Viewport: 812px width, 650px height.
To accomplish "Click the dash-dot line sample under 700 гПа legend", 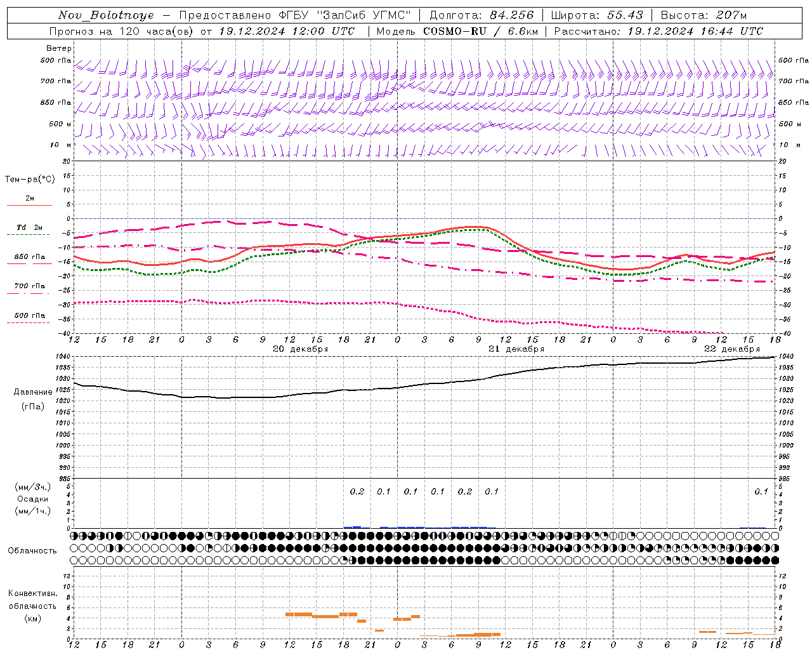I will point(29,293).
